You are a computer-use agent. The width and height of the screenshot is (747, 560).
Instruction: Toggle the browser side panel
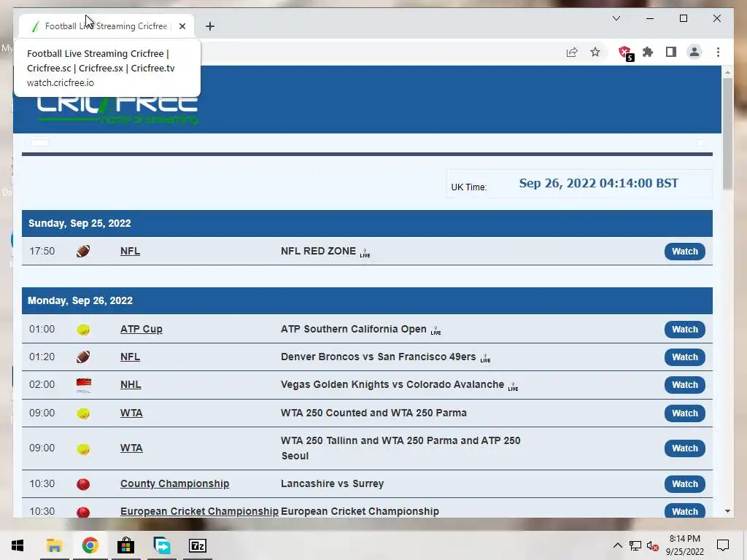tap(671, 52)
